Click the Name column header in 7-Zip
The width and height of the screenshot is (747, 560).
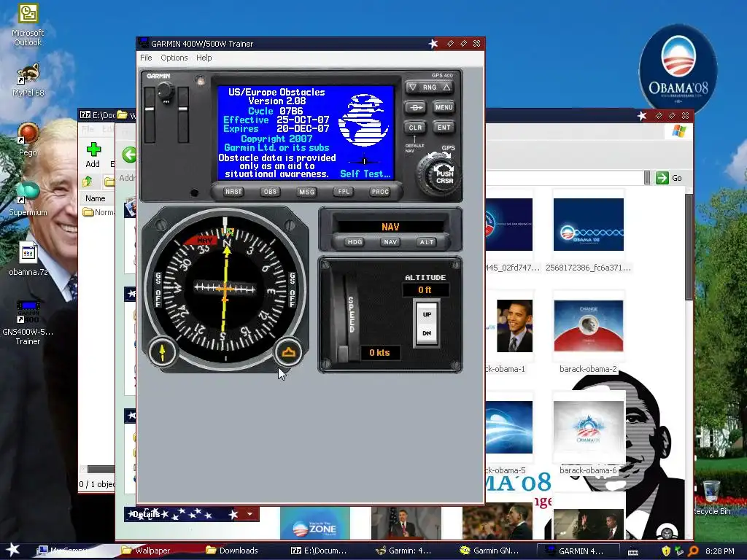point(96,198)
